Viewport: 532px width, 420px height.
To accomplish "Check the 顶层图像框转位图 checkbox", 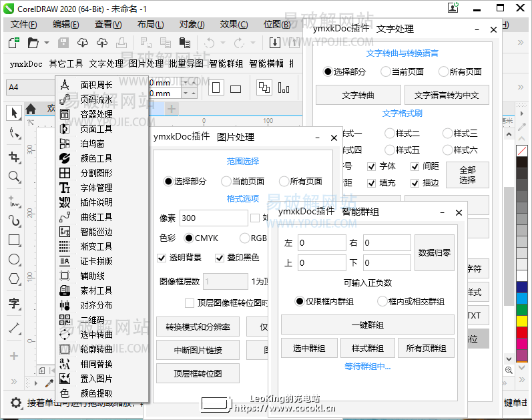I will 190,303.
